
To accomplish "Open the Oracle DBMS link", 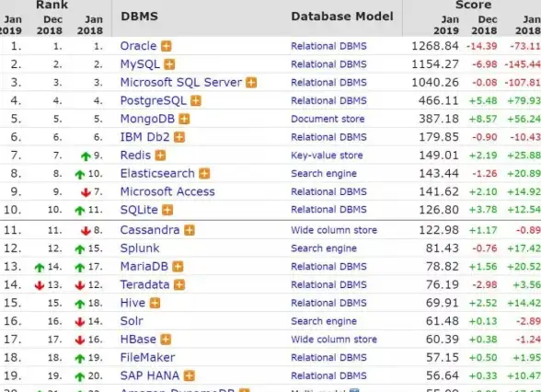I will coord(138,46).
